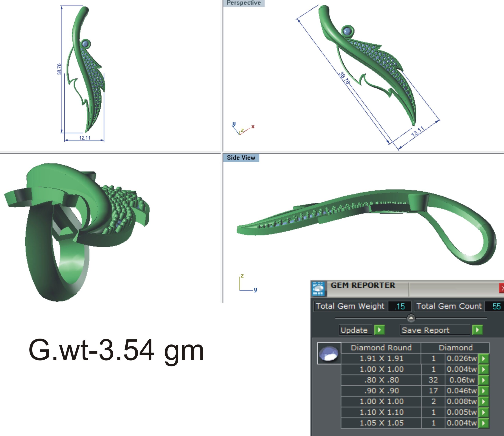The width and height of the screenshot is (504, 436).
Task: Click green arrow for .90 X .90 row
Action: click(x=484, y=391)
